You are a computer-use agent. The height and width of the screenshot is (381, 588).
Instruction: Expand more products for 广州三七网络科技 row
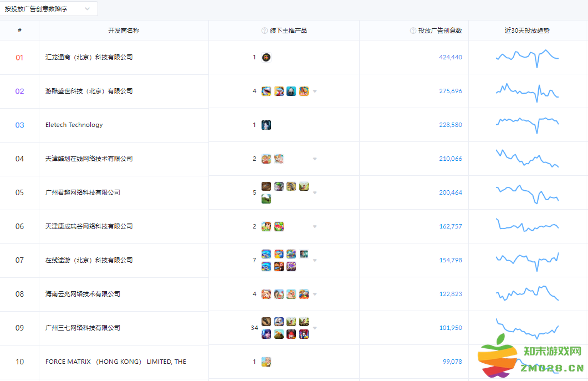315,328
